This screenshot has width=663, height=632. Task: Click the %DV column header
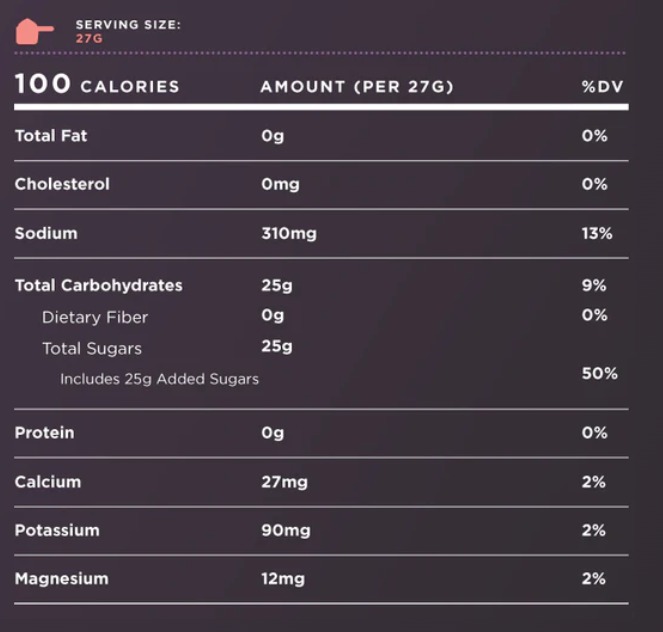coord(602,87)
